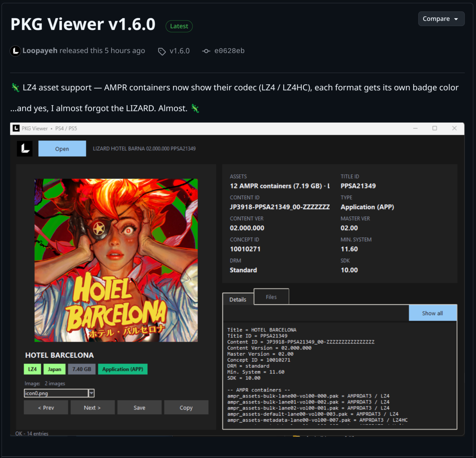
Task: Click the ampr_assets-default-lane00-vol00-003.pak line
Action: (313, 414)
